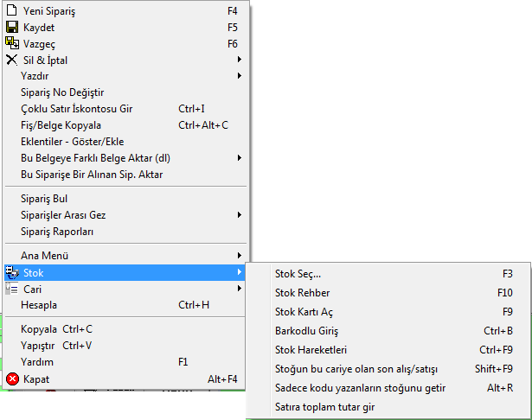Screen dimensions: 532x420
Task: Expand Bu Belgeye Farklı Belge Aktar submenu
Action: 240,157
